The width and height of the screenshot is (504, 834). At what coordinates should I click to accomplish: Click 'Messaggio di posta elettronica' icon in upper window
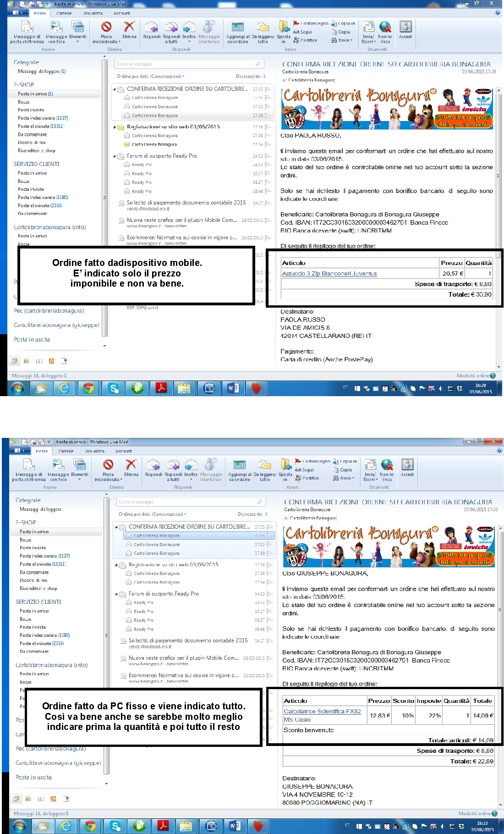click(x=27, y=27)
